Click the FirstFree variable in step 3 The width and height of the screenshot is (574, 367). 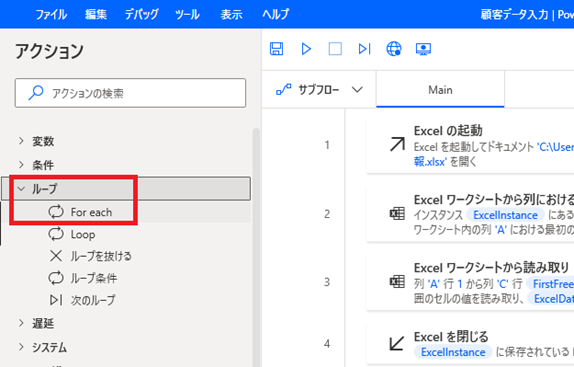(551, 284)
